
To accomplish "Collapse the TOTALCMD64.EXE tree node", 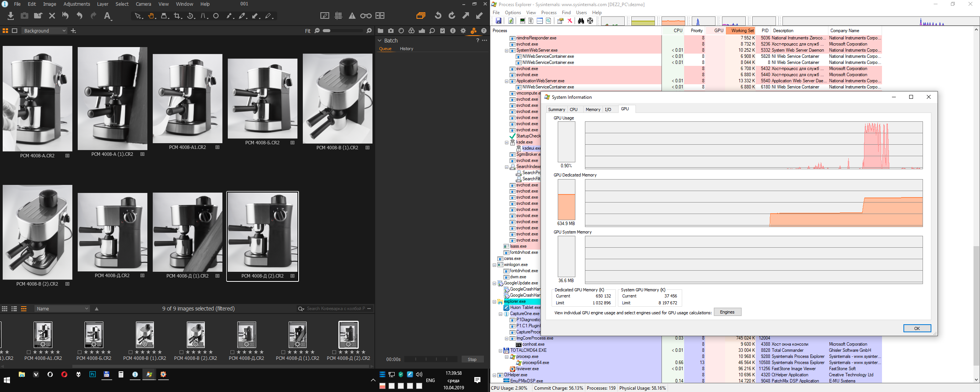I will (x=500, y=351).
